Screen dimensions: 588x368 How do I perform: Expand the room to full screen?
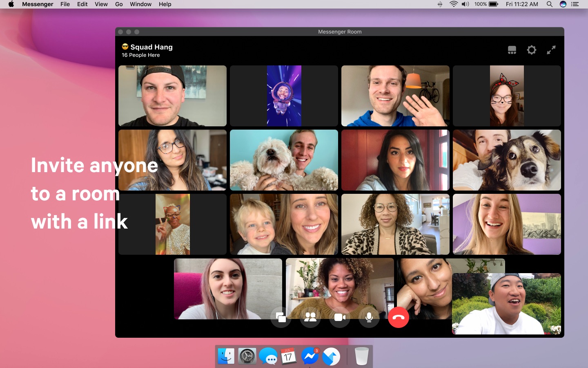551,50
